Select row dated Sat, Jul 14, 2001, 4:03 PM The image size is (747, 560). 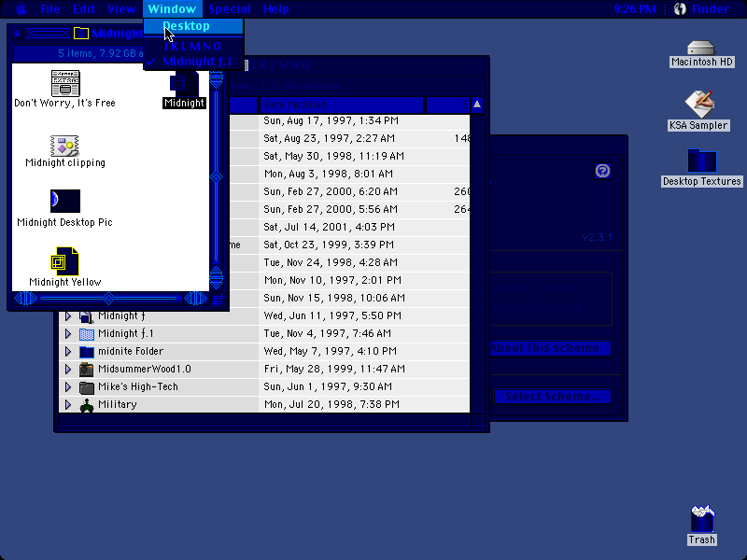click(x=351, y=227)
